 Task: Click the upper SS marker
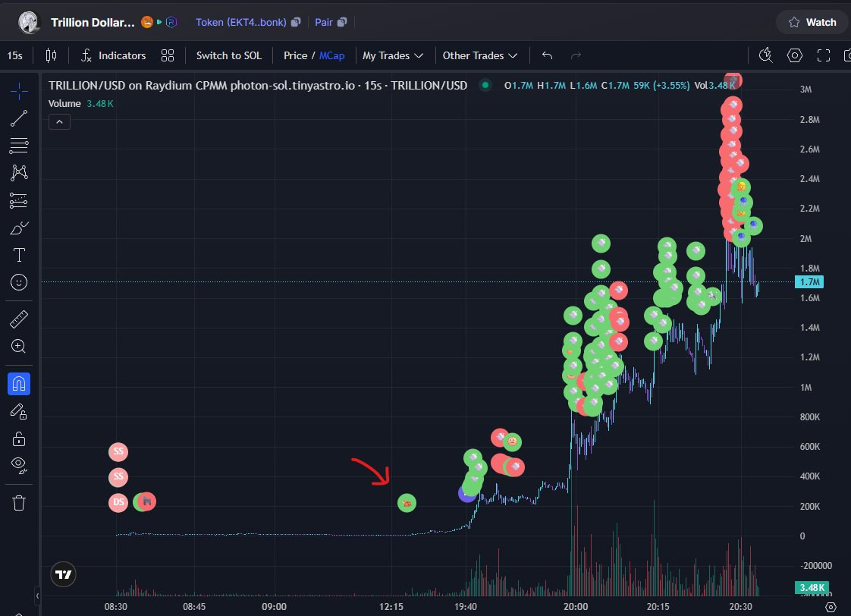(x=118, y=451)
